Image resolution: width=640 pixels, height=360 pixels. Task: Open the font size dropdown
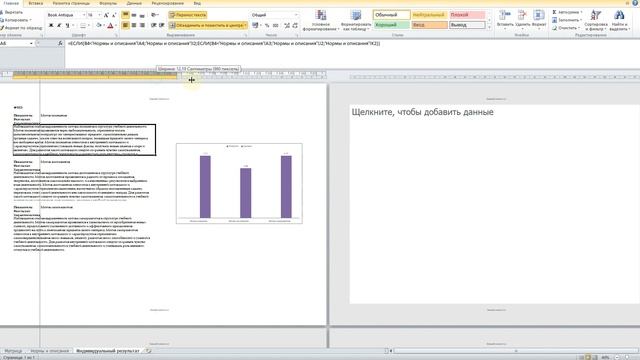click(x=99, y=15)
